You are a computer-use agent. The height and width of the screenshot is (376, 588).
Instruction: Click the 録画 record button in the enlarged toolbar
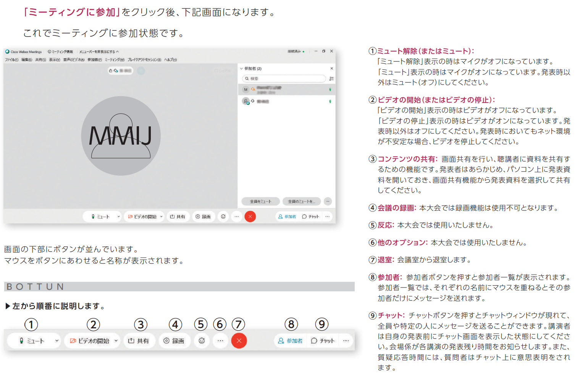pos(174,341)
